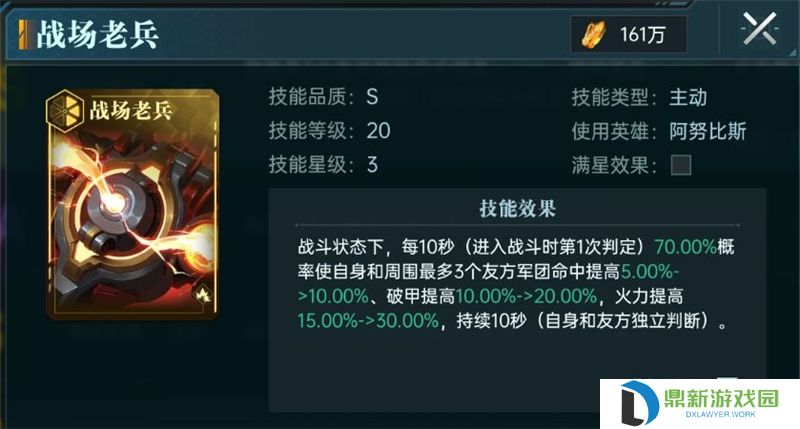Viewport: 800px width, 429px height.
Task: Click the flame badge on card corner
Action: [203, 294]
